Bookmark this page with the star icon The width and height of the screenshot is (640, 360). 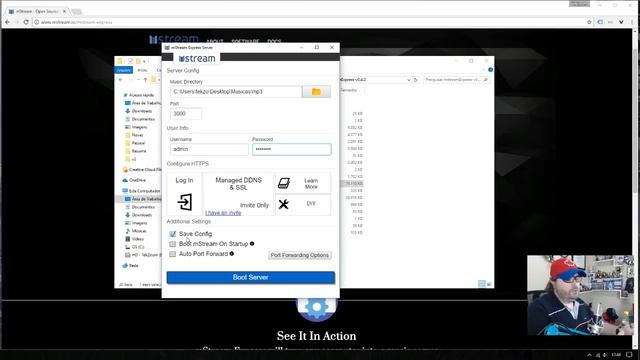click(x=589, y=22)
